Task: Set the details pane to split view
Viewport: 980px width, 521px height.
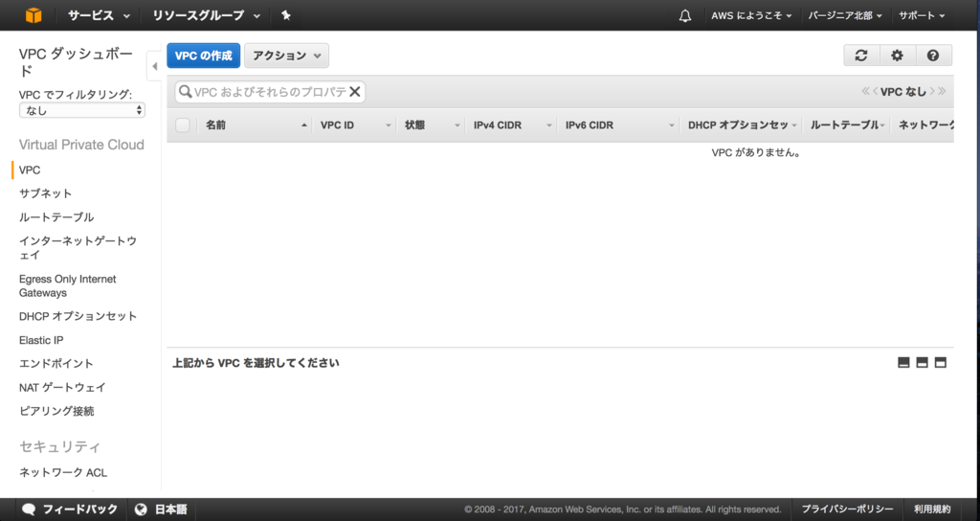Action: point(922,363)
